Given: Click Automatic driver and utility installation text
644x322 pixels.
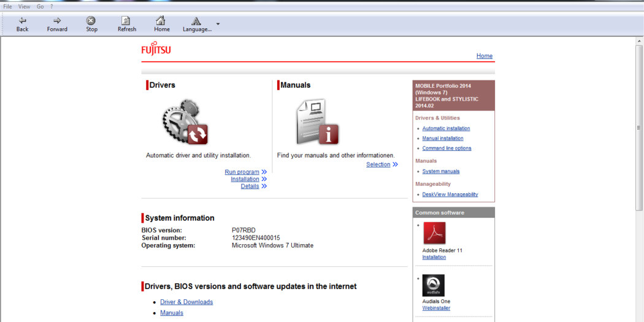Looking at the screenshot, I should point(198,156).
